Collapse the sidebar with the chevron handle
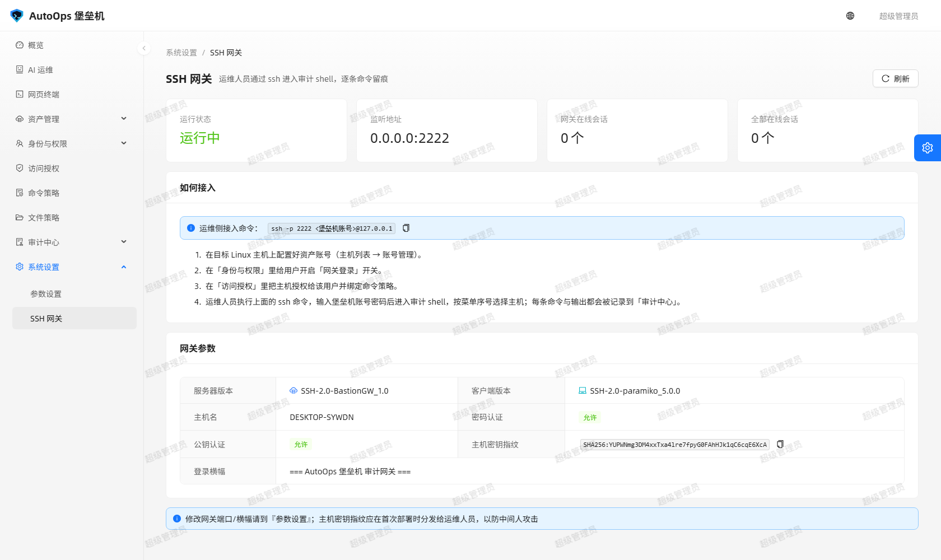941x560 pixels. (144, 48)
